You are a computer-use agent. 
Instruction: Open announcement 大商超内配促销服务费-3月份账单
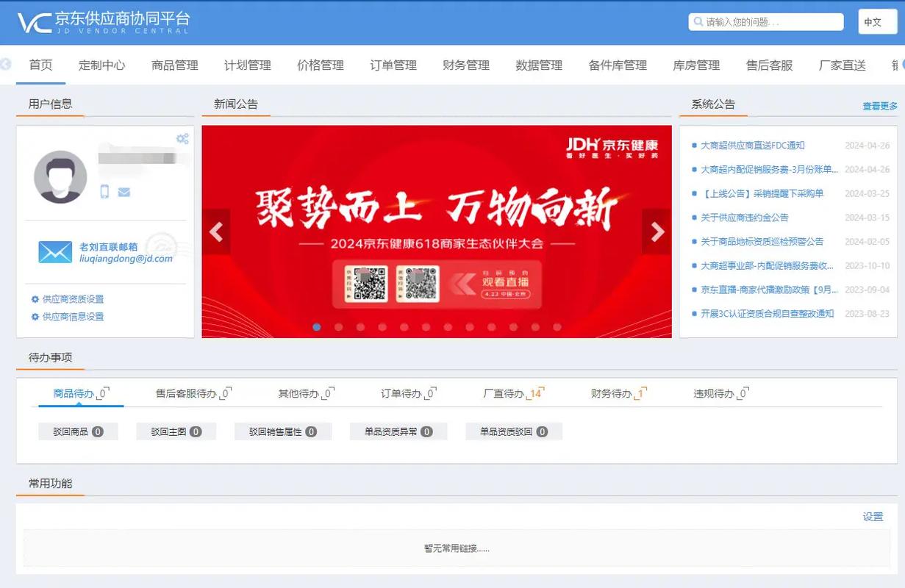(769, 170)
